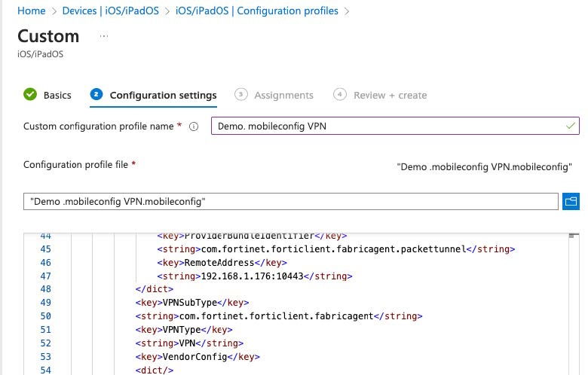This screenshot has width=588, height=375.
Task: Click the step 2 circle icon
Action: tap(96, 95)
